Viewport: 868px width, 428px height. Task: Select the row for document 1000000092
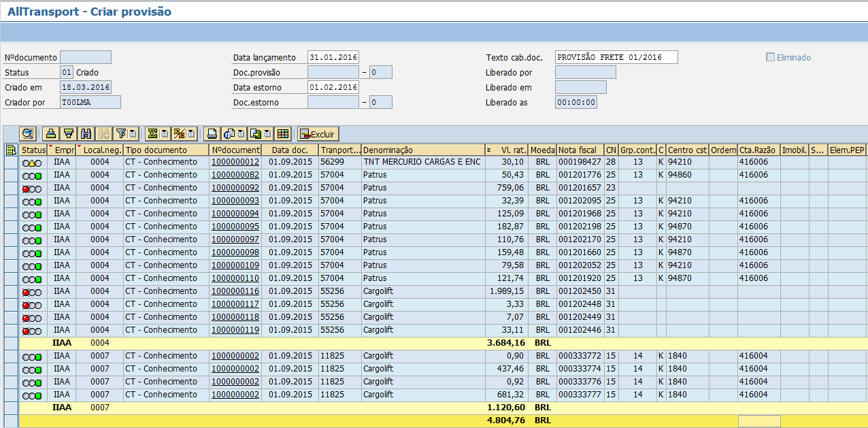(x=11, y=188)
